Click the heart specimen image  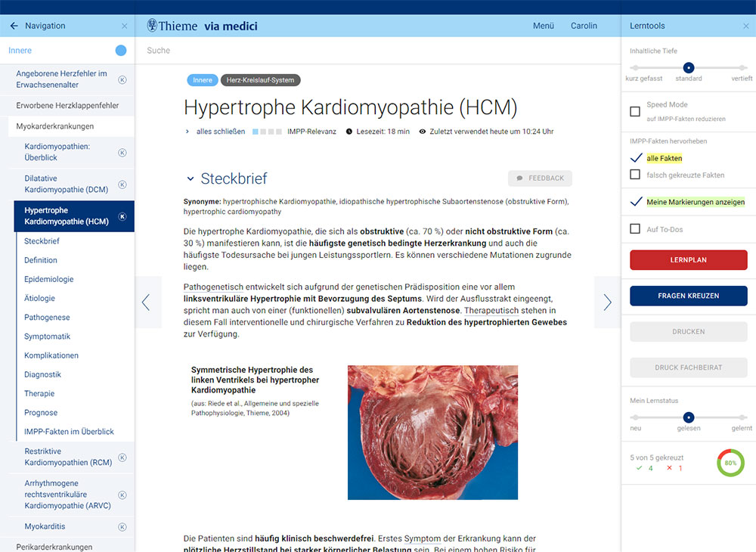pos(432,432)
